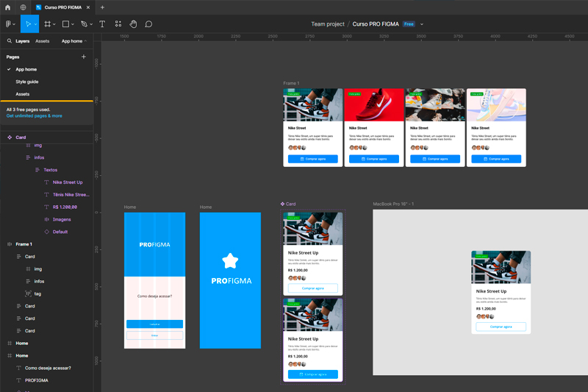Select the Text tool

pyautogui.click(x=102, y=24)
